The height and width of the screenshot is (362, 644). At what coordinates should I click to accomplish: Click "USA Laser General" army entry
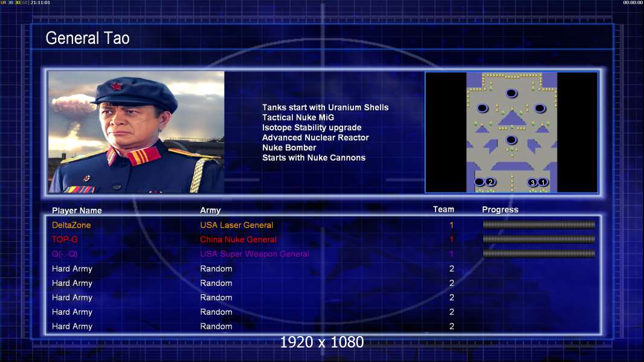click(237, 225)
